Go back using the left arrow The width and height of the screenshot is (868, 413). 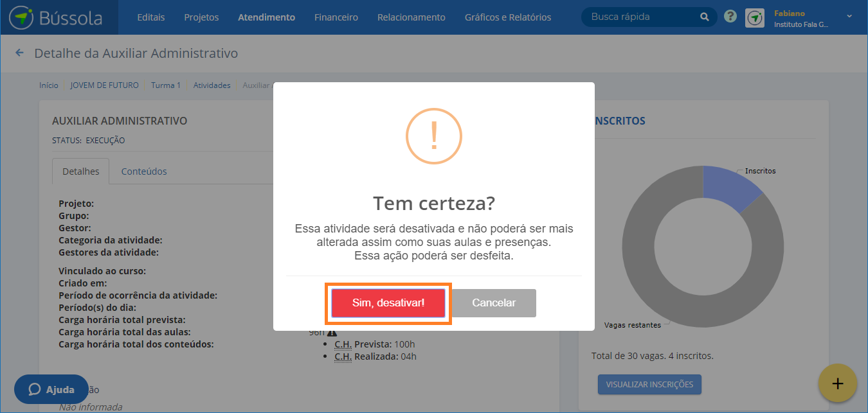pyautogui.click(x=19, y=53)
